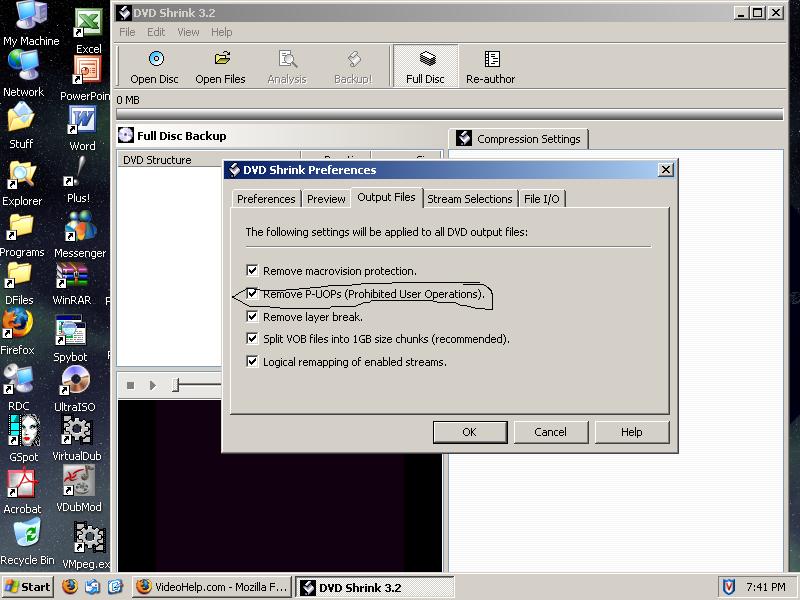
Task: Open the Windows Start menu
Action: [x=28, y=587]
